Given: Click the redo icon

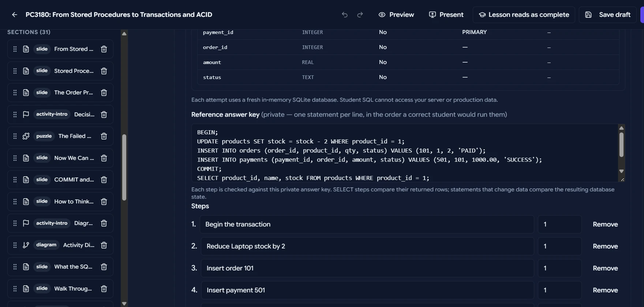Looking at the screenshot, I should 360,15.
